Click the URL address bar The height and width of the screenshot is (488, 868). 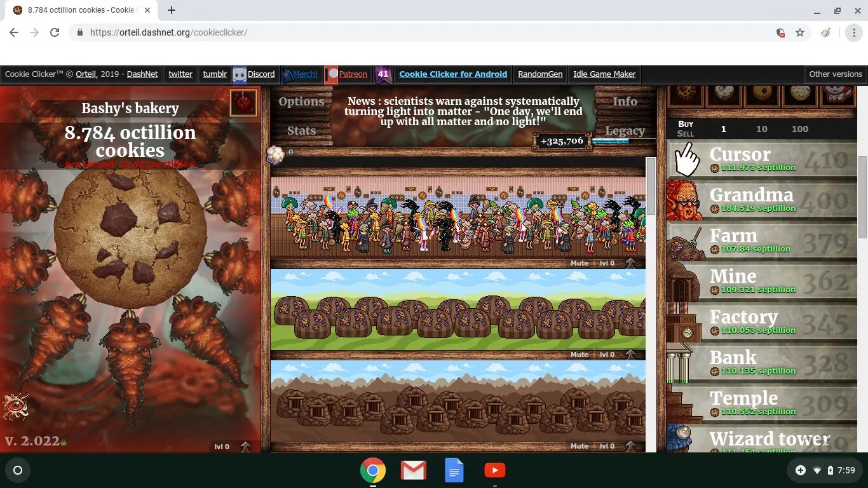click(x=419, y=32)
